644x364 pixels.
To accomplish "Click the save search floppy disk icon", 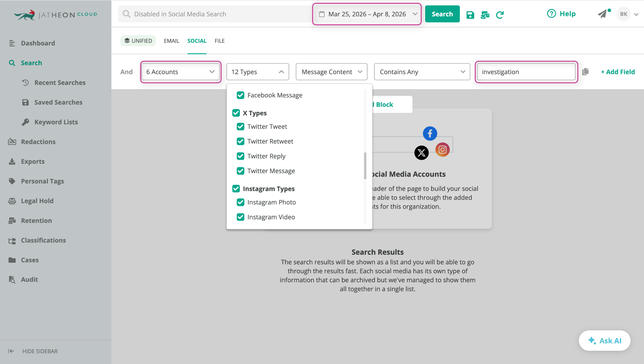I will click(x=470, y=14).
